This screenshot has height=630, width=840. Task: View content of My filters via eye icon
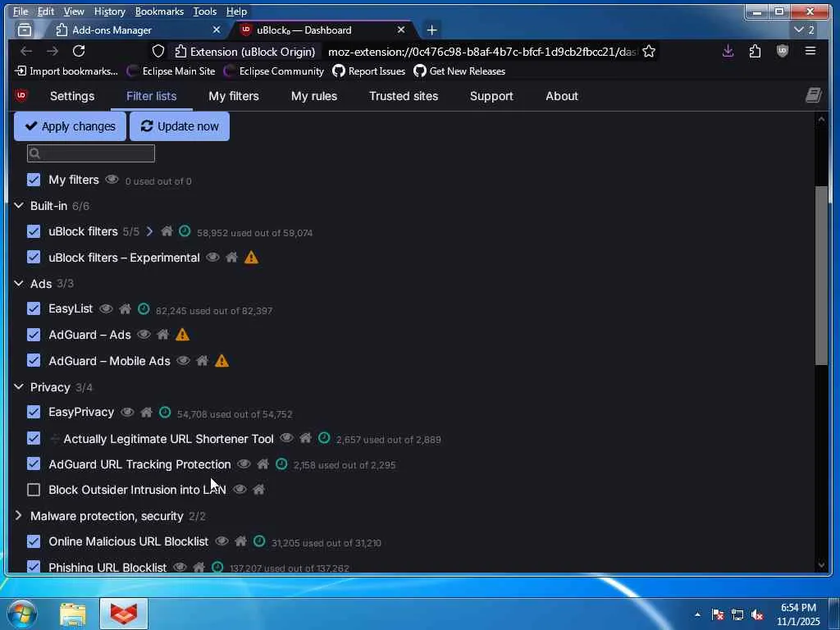tap(112, 180)
